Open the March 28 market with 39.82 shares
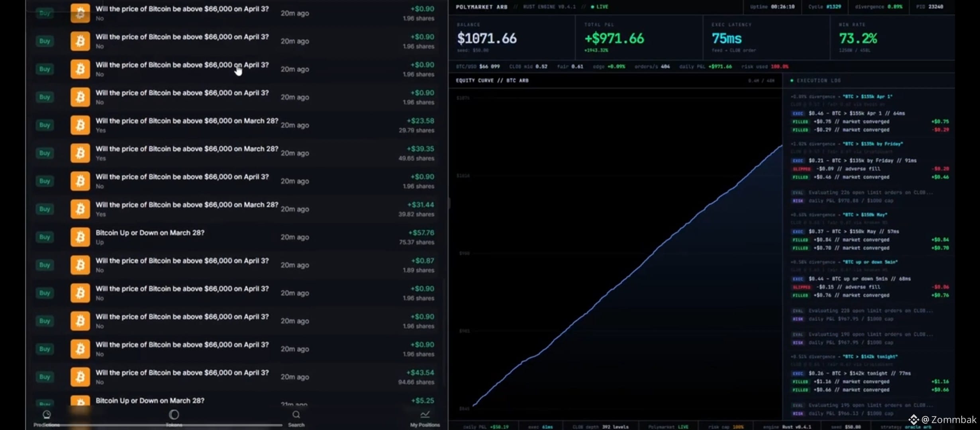Screen dimensions: 980x430 187,205
